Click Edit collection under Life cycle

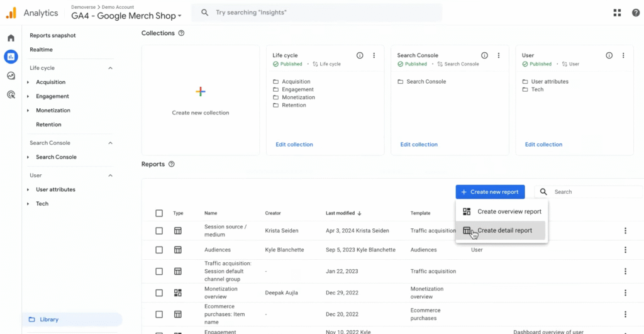pyautogui.click(x=294, y=145)
